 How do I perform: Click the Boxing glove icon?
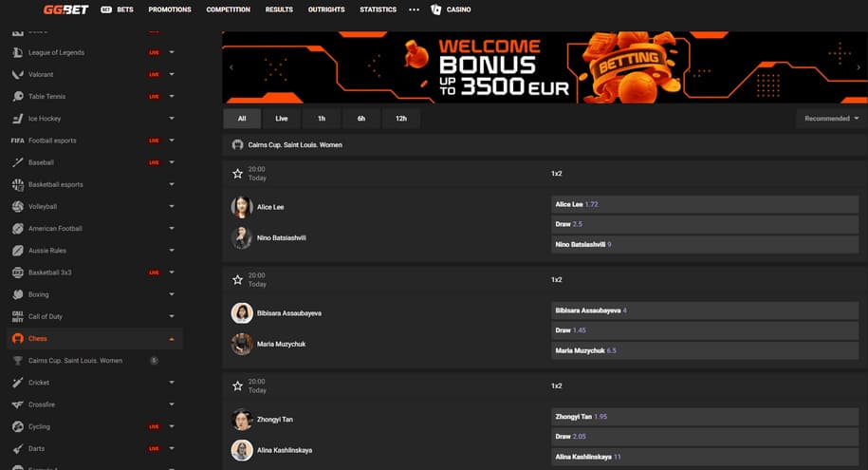18,294
